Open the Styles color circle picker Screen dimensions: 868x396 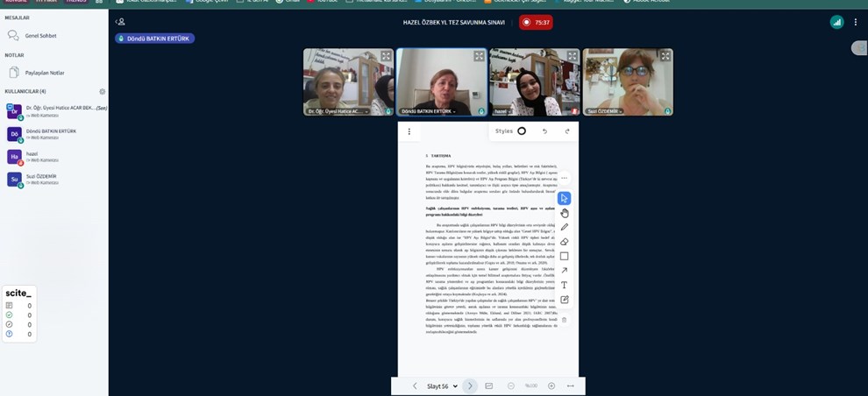[x=522, y=131]
